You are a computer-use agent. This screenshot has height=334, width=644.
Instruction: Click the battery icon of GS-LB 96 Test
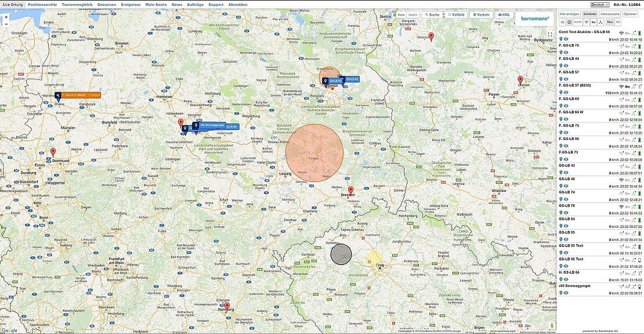point(639,260)
